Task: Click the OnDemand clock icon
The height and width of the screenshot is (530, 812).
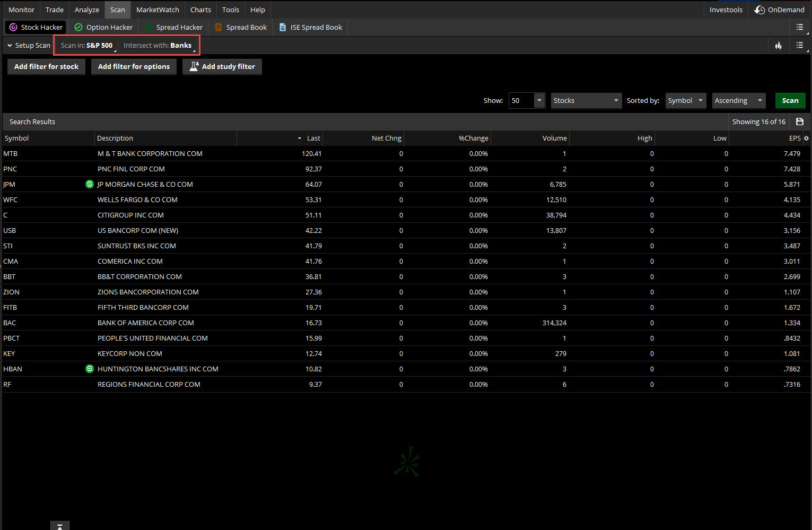Action: point(759,10)
